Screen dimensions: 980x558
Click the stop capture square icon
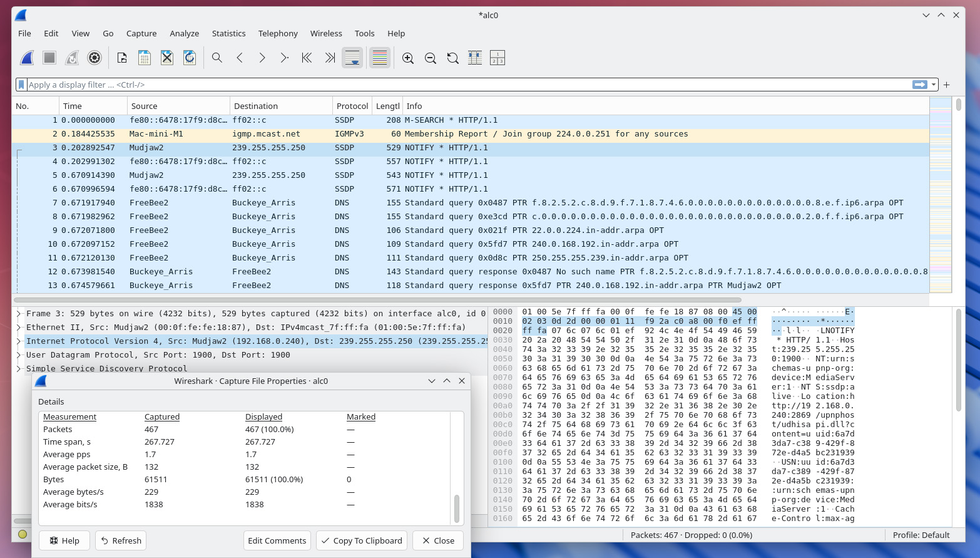tap(49, 58)
